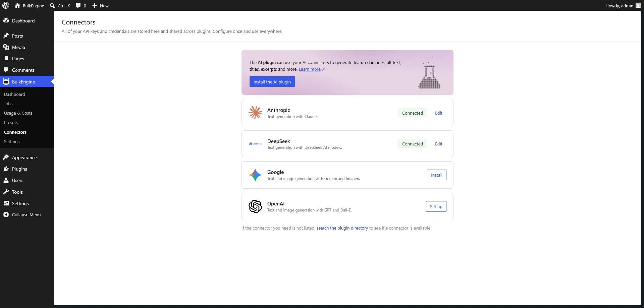Viewport: 644px width, 308px height.
Task: Click Install the AI plugin button
Action: (272, 82)
